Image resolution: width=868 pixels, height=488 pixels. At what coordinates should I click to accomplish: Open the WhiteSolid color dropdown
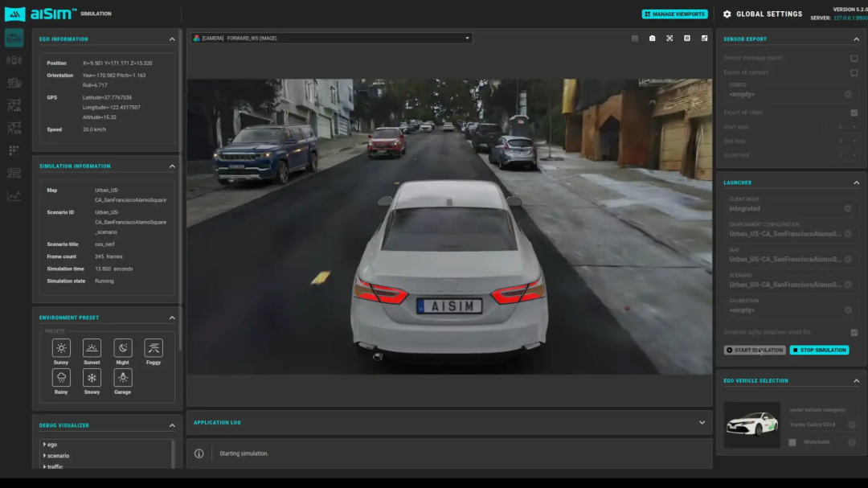click(x=829, y=442)
